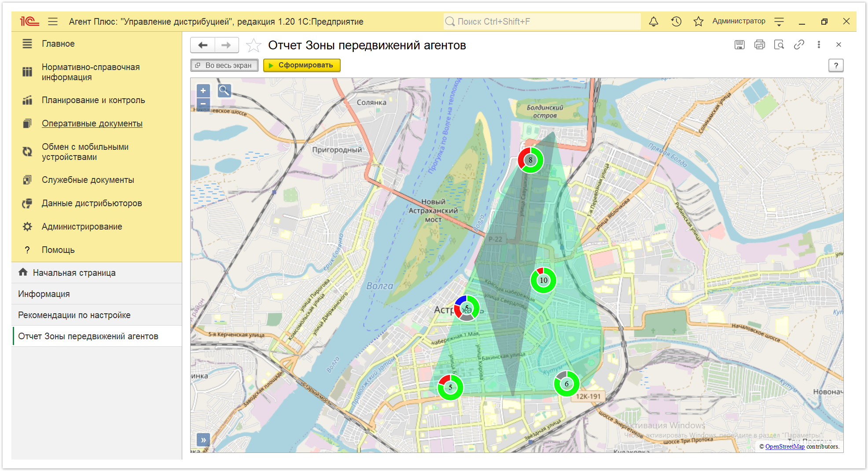The image size is (868, 471).
Task: Get link to report with chain icon
Action: tap(799, 45)
